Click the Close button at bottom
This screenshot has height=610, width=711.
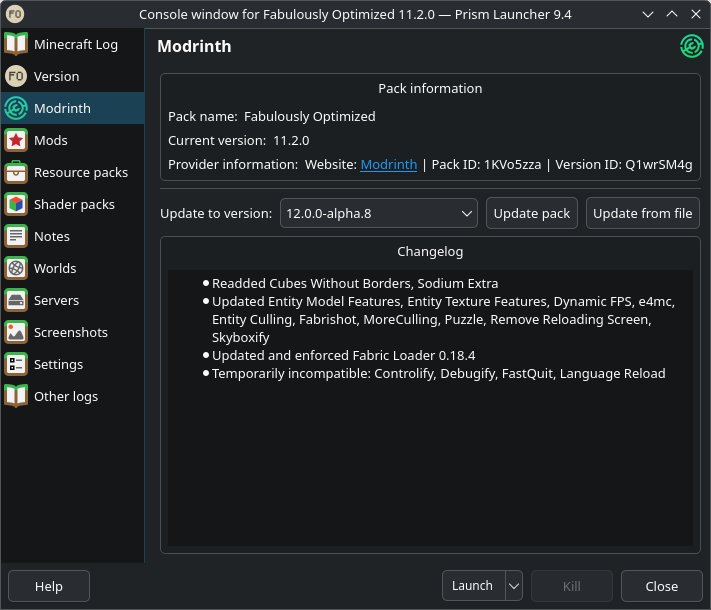662,586
